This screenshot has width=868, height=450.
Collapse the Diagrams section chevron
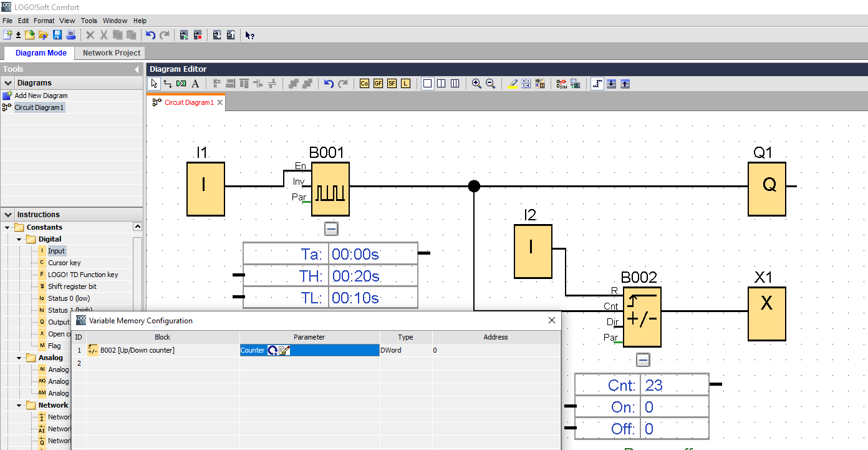8,83
